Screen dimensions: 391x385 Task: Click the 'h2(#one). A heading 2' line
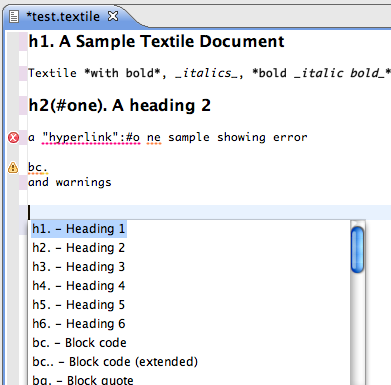point(120,105)
